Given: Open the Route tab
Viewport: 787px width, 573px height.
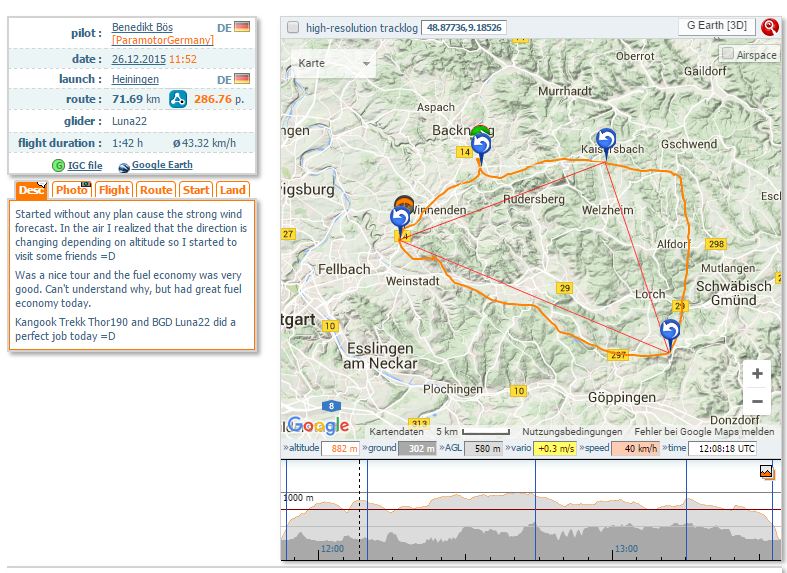Looking at the screenshot, I should (156, 190).
